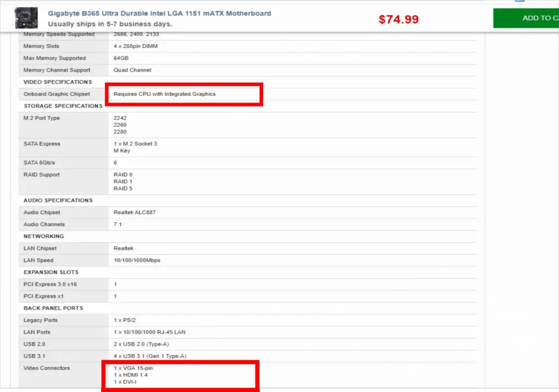Click the '4 x USB 3.1 (Gen 1 Type-A)' value
Screen dimensions: 559x392
[150, 356]
